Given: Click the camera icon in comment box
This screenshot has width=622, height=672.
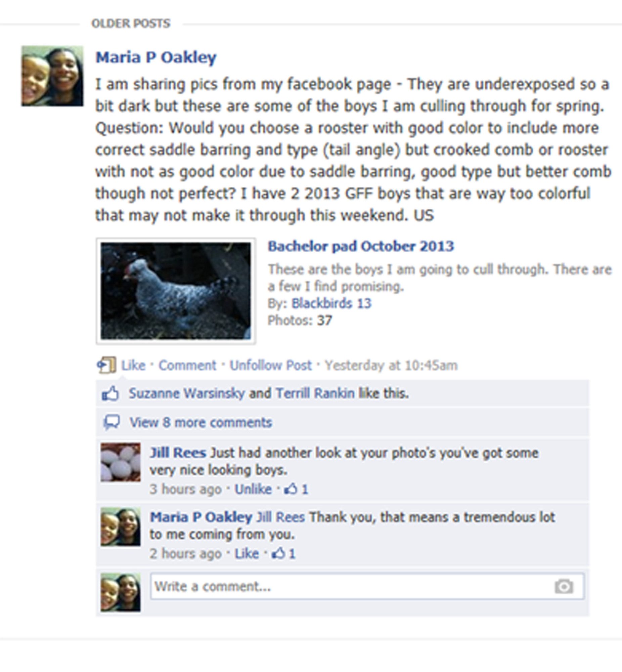Looking at the screenshot, I should (564, 587).
